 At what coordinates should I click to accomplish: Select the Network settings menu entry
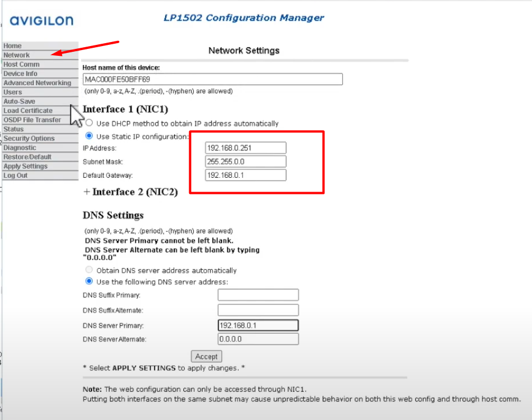16,55
